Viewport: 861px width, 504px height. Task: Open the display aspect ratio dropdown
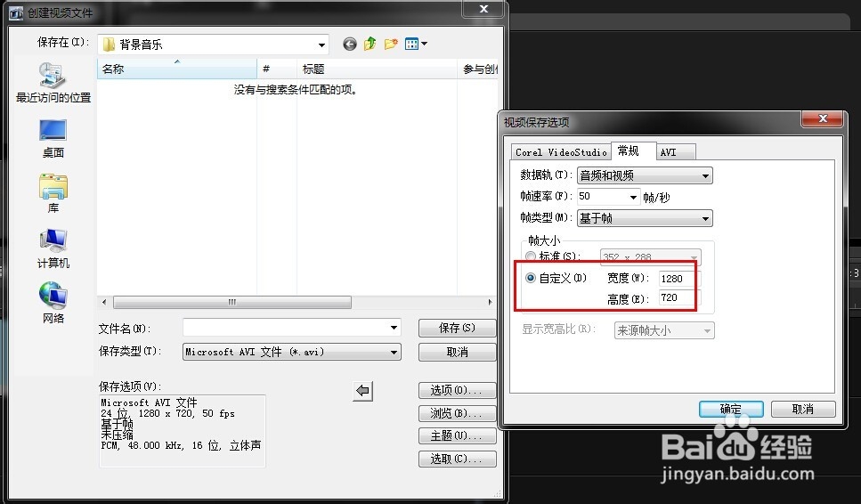click(x=664, y=330)
